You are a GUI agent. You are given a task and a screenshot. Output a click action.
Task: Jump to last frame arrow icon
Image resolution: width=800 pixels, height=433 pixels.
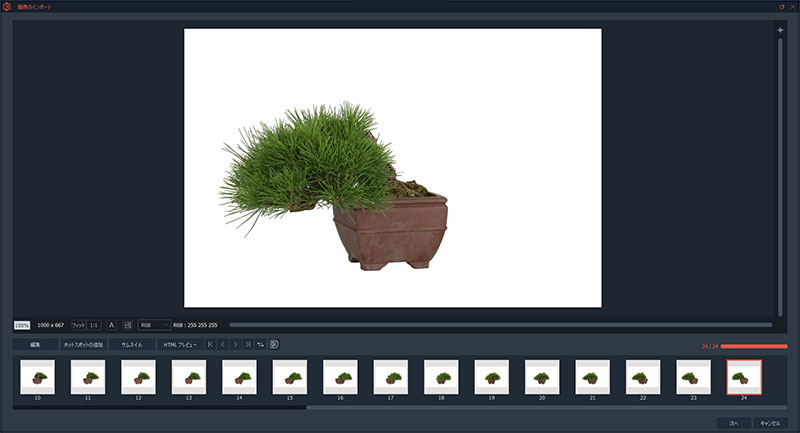point(247,345)
